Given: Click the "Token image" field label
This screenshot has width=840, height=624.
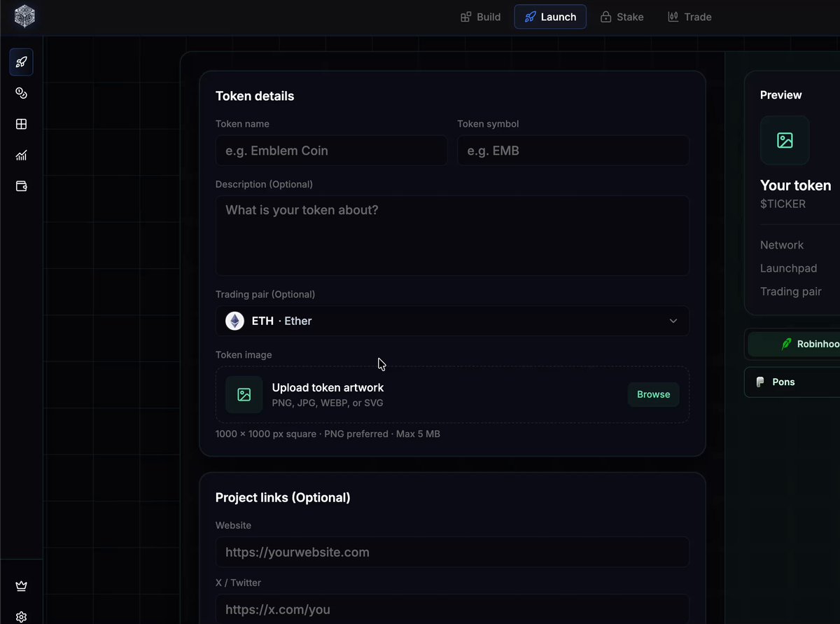Looking at the screenshot, I should point(244,355).
